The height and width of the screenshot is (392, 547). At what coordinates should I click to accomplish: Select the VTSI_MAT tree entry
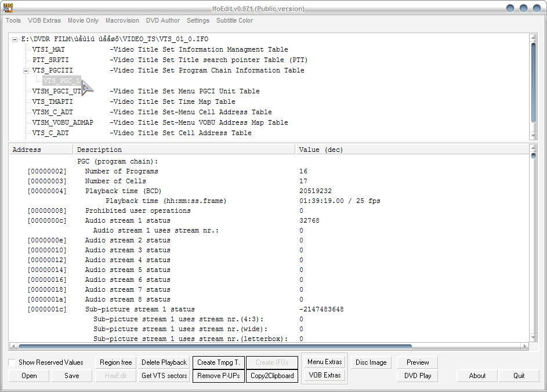48,49
